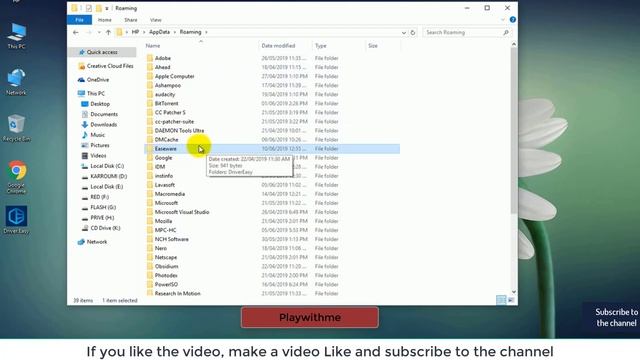Select This PC in navigation pane

(91, 93)
